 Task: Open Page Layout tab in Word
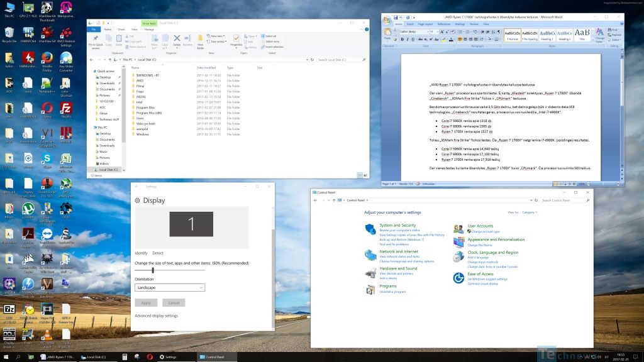coord(426,25)
